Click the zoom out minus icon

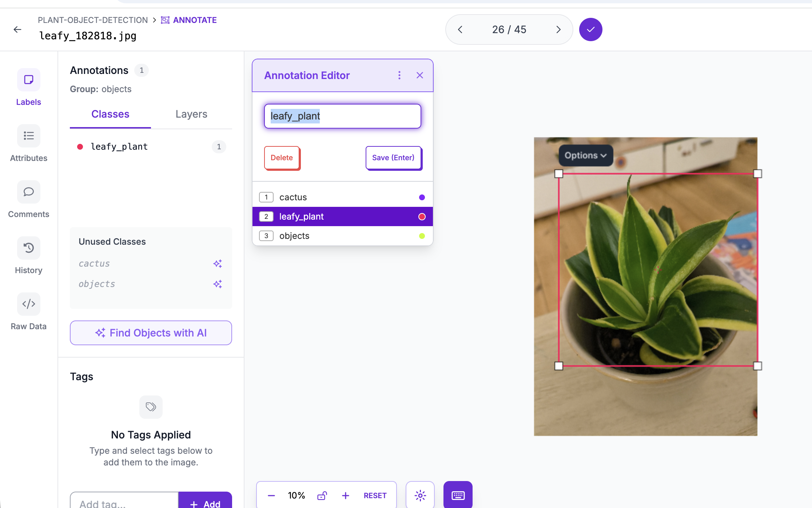click(x=271, y=496)
